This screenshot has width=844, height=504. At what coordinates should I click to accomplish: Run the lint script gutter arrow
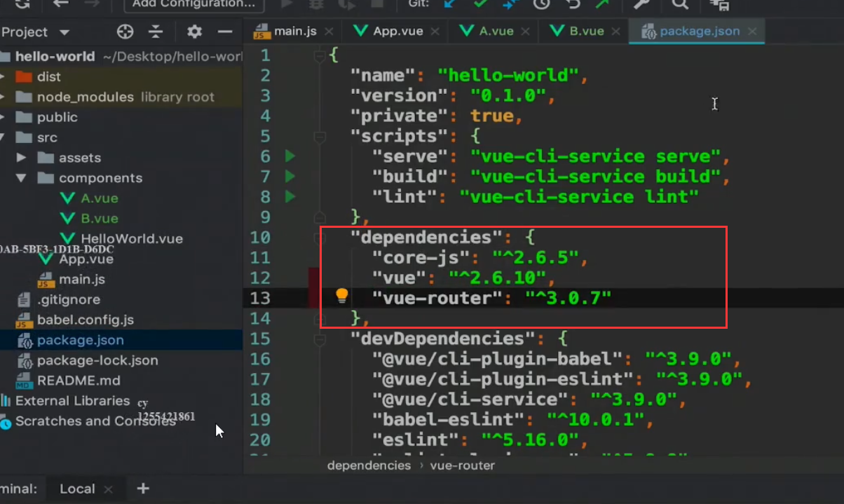click(290, 196)
